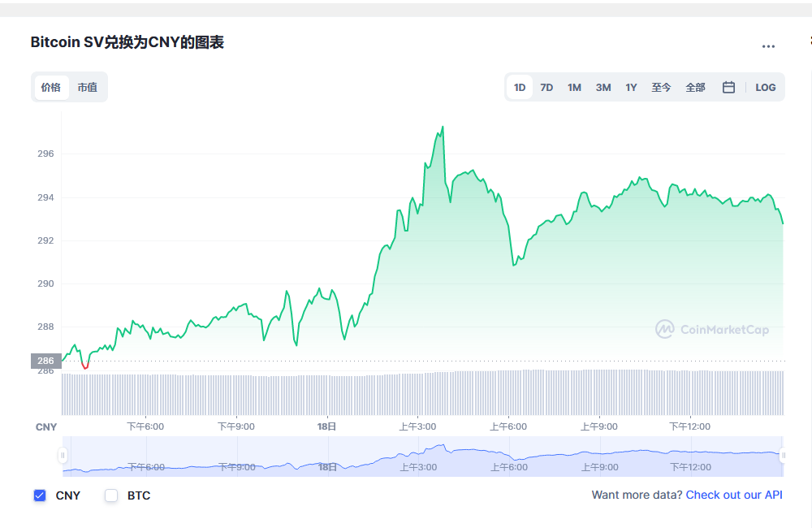Image resolution: width=812 pixels, height=528 pixels.
Task: Uncheck the CNY currency checkbox
Action: (x=40, y=496)
